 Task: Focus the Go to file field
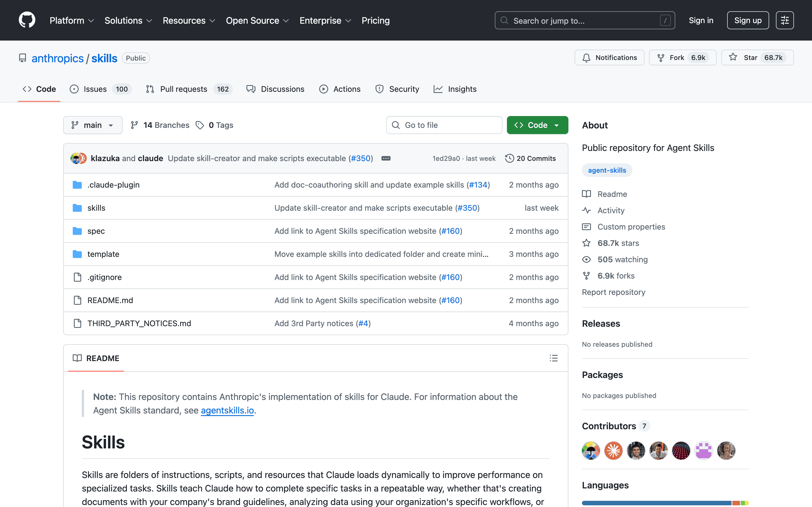pyautogui.click(x=443, y=125)
